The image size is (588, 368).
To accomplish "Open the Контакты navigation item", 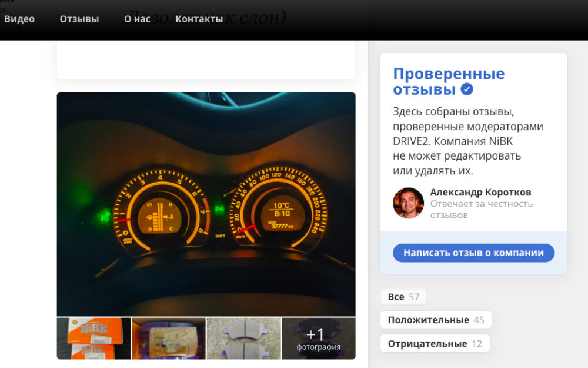I will click(x=199, y=19).
